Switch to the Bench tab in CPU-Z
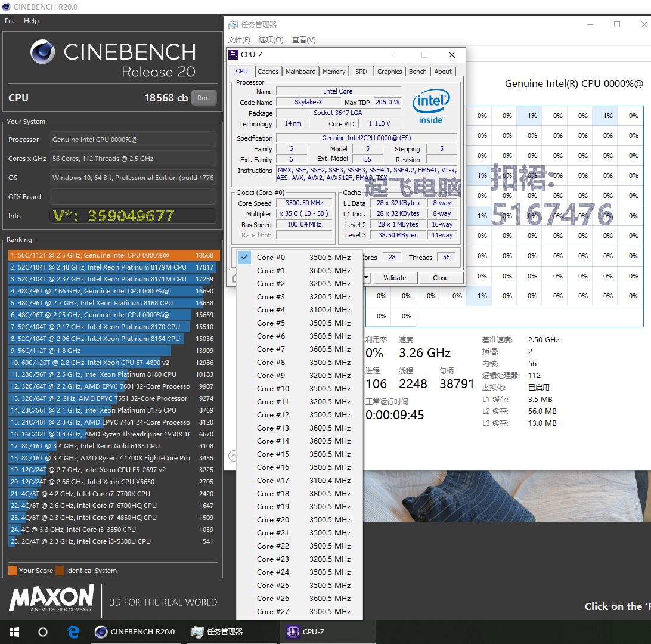This screenshot has width=651, height=644. coord(418,72)
